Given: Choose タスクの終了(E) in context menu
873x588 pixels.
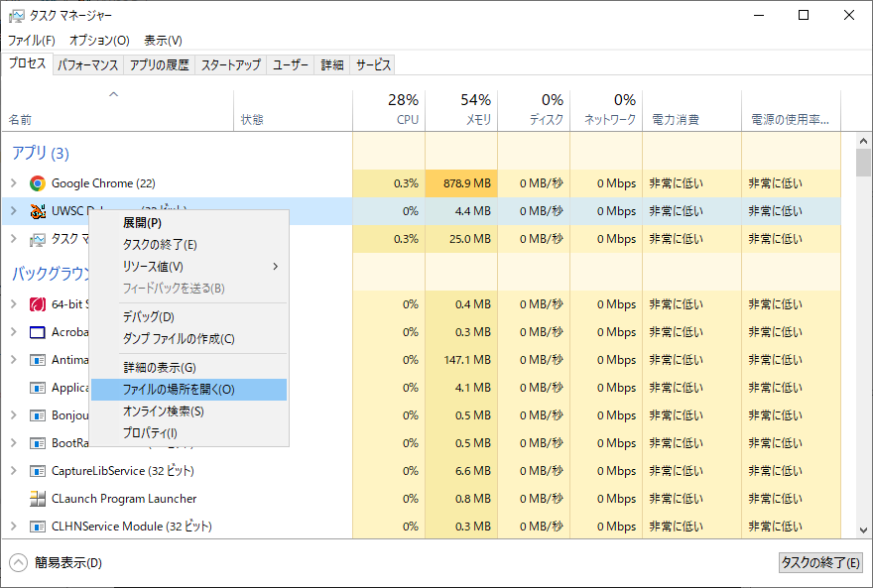Looking at the screenshot, I should click(x=188, y=245).
